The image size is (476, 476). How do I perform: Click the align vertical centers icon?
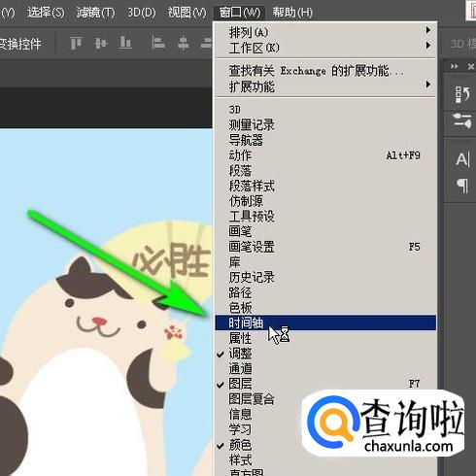click(x=100, y=43)
